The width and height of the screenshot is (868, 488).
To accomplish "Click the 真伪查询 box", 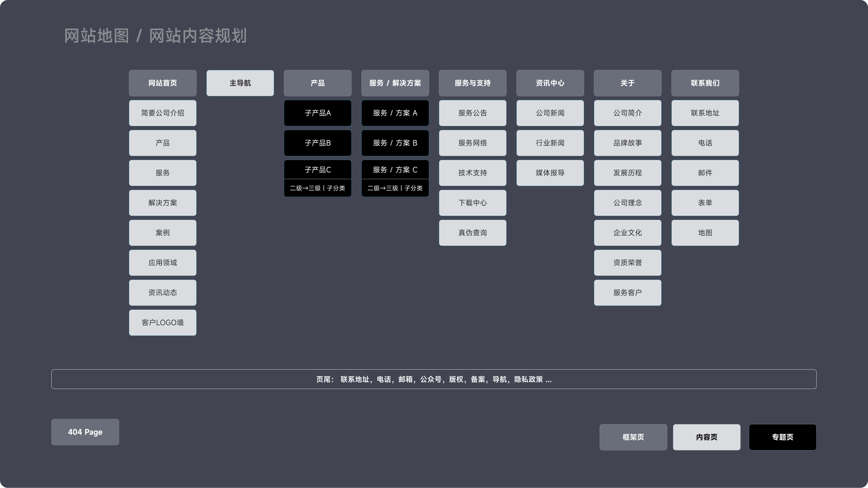I will pyautogui.click(x=473, y=233).
